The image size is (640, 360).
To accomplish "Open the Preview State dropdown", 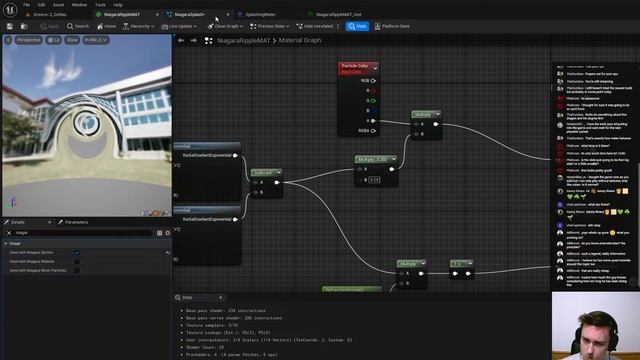I will click(269, 27).
